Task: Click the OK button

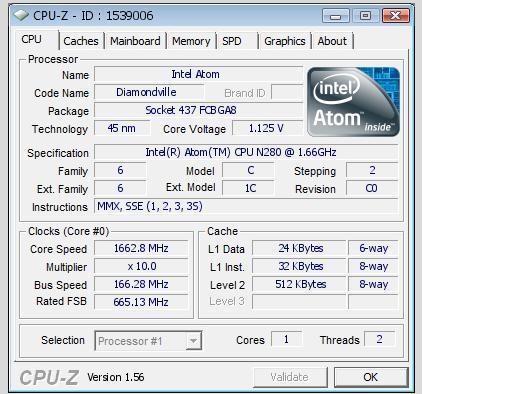Action: (x=371, y=377)
